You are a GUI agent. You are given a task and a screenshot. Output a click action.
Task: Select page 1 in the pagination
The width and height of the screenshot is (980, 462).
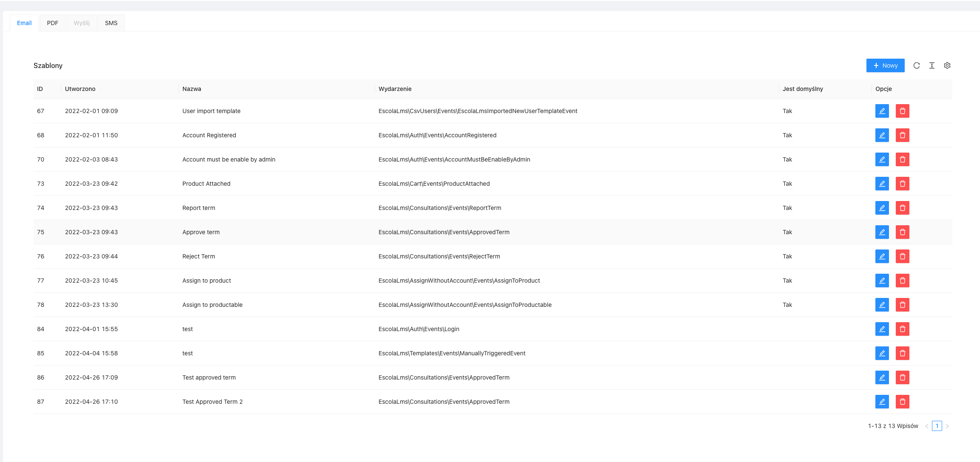coord(937,426)
